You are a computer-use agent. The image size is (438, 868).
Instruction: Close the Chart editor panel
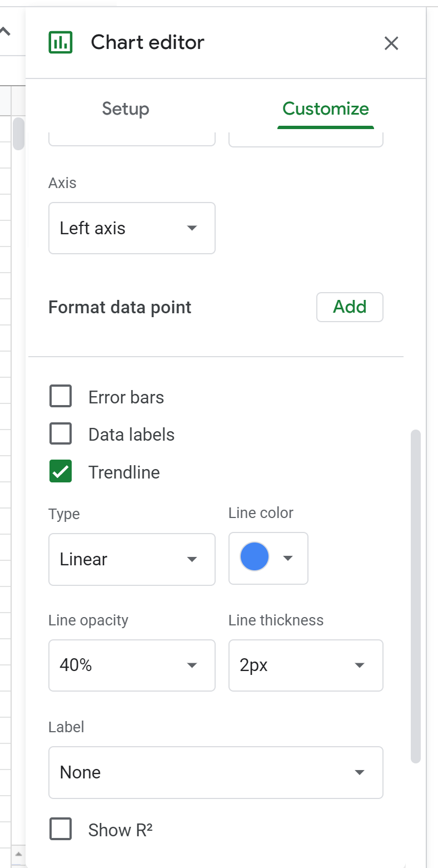[391, 43]
